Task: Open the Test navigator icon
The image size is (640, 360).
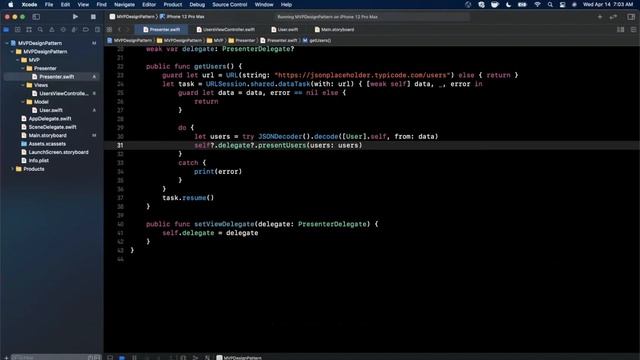Action: coord(63,29)
